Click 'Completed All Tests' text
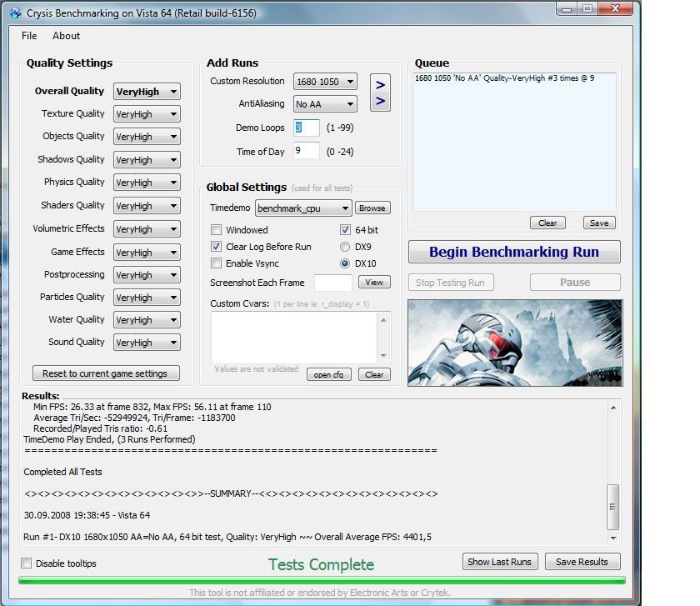This screenshot has height=606, width=700. [x=63, y=472]
